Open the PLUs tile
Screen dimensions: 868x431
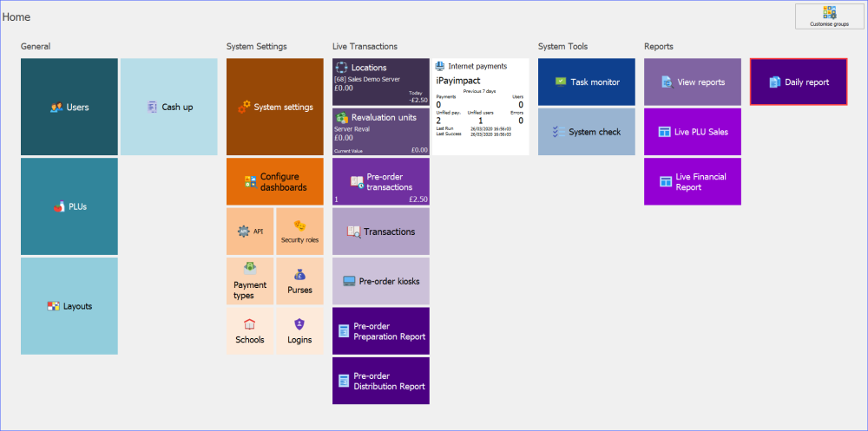tap(69, 206)
